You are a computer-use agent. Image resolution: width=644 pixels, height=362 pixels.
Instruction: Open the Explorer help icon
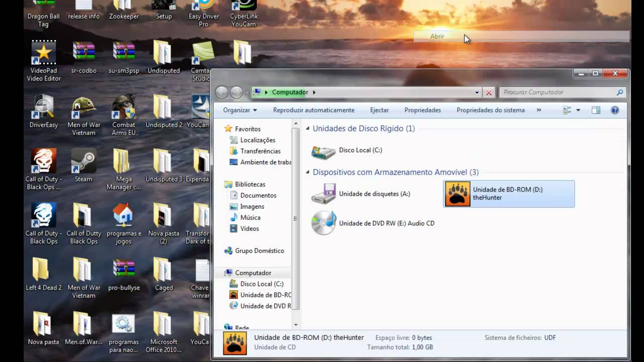[x=615, y=110]
